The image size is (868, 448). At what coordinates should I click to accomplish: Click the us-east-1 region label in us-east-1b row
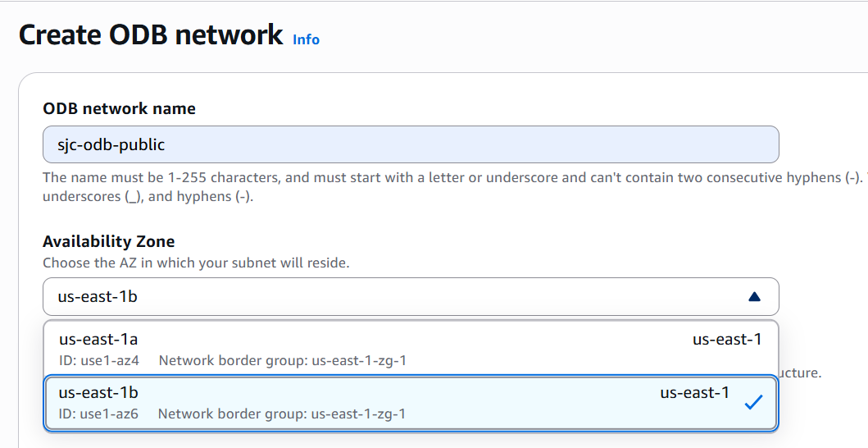pos(694,393)
